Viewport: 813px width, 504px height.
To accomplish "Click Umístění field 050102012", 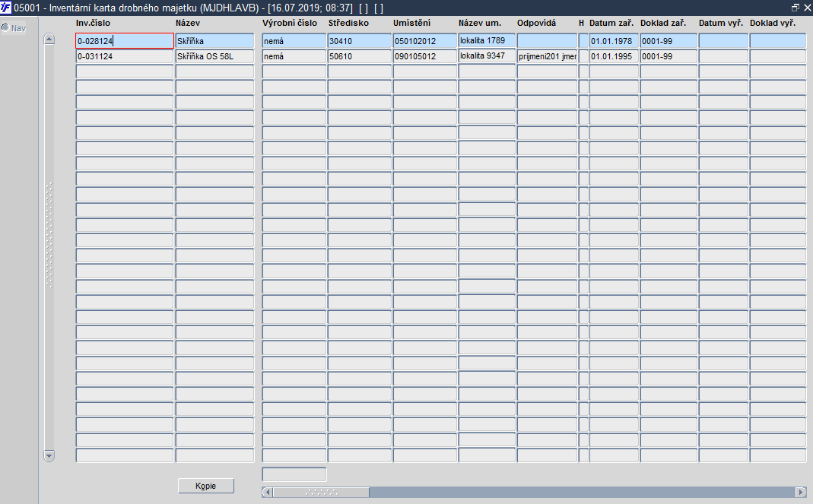I will point(424,41).
